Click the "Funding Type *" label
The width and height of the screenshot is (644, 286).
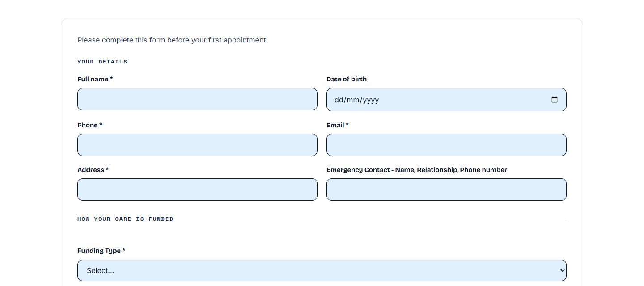coord(101,251)
